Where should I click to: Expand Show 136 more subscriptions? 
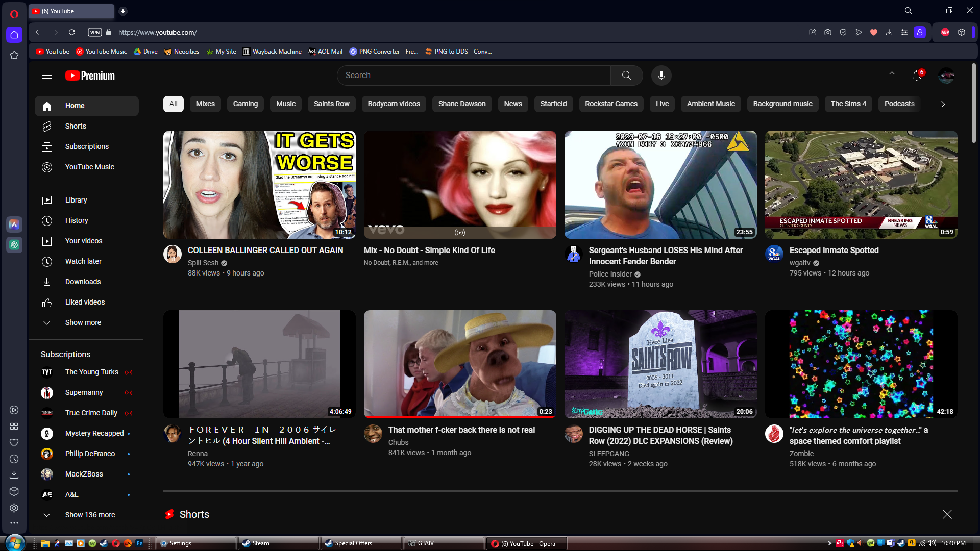click(x=90, y=515)
